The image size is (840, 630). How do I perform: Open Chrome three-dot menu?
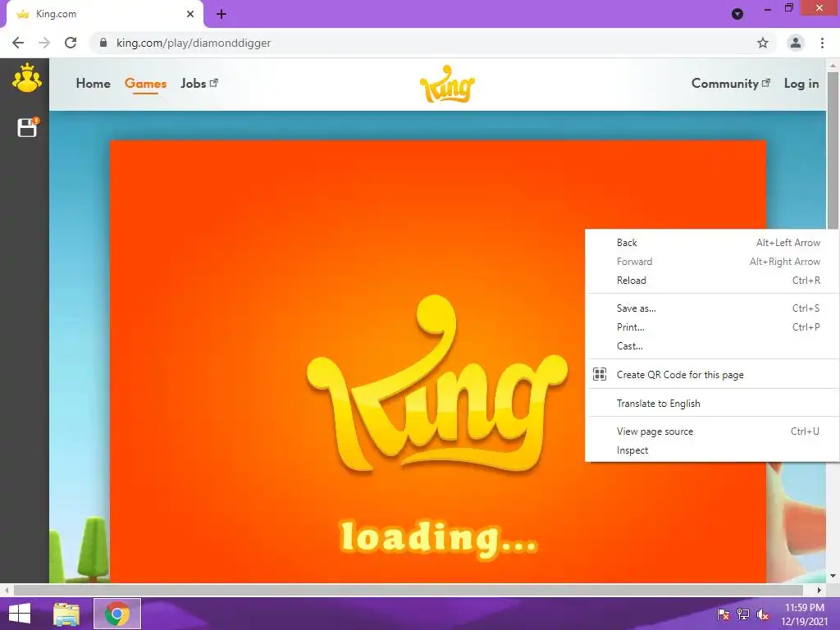[822, 43]
